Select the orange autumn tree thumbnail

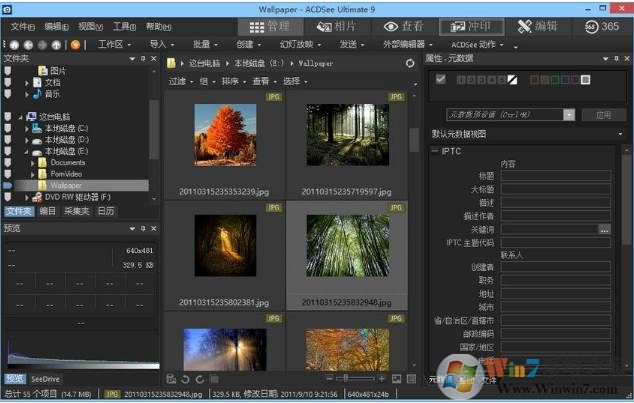(224, 135)
